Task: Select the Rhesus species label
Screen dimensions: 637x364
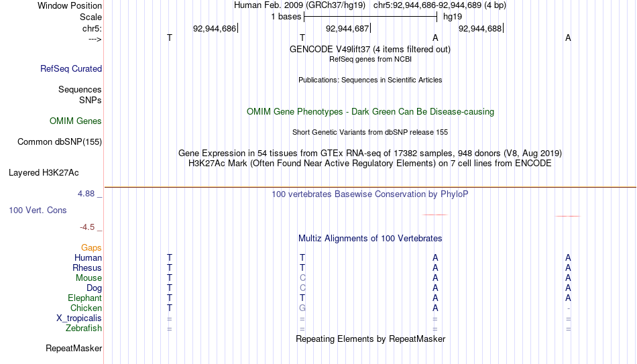Action: pos(87,267)
